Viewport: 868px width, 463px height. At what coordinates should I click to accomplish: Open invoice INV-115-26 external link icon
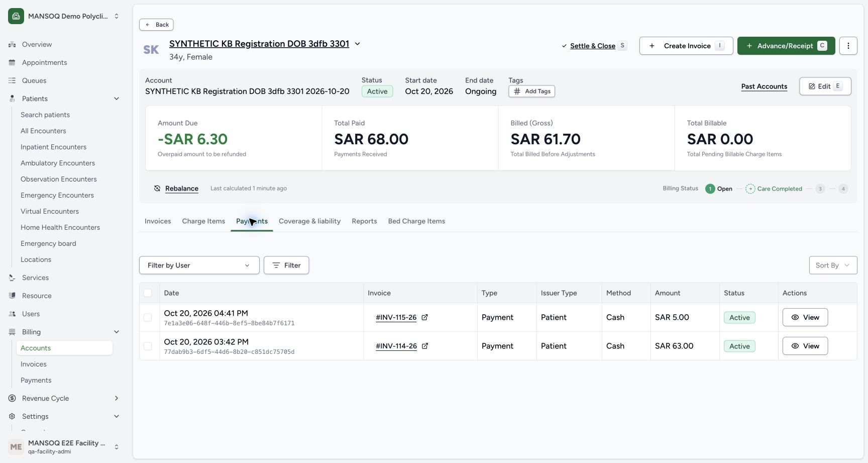[424, 317]
